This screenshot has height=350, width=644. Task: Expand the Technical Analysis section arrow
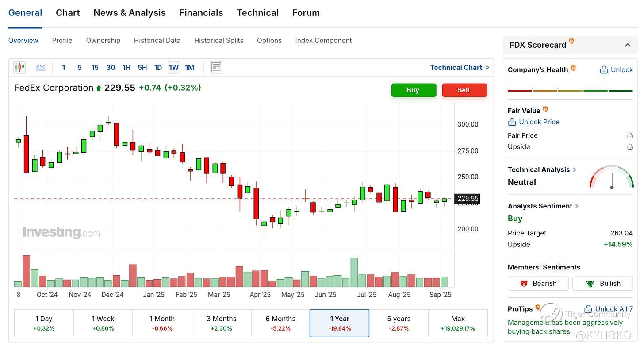point(575,169)
